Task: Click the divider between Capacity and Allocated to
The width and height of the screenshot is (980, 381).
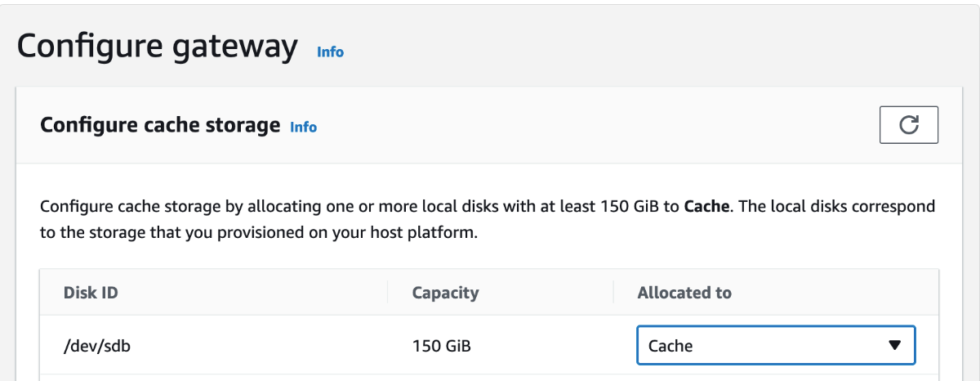Action: [613, 292]
